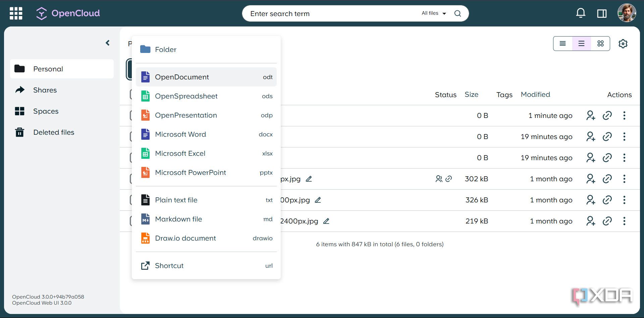The image size is (644, 318).
Task: Open the application switcher grid icon
Action: coord(16,13)
